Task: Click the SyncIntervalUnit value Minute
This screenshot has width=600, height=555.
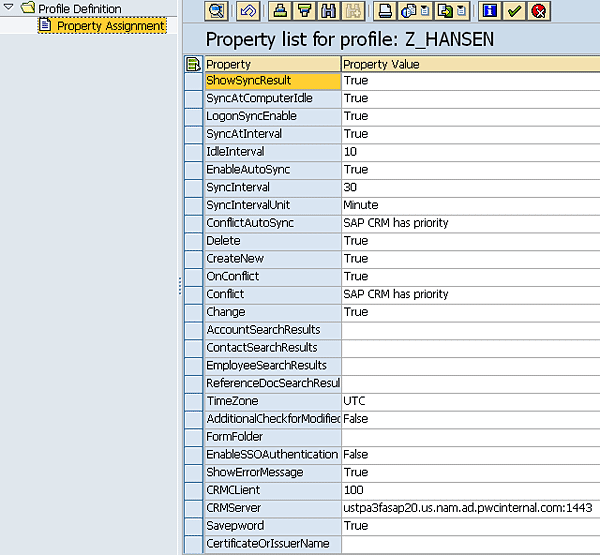Action: tap(471, 206)
